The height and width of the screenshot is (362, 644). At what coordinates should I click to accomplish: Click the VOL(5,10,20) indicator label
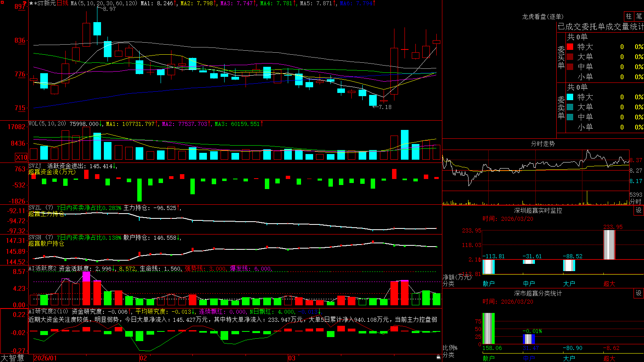(47, 124)
